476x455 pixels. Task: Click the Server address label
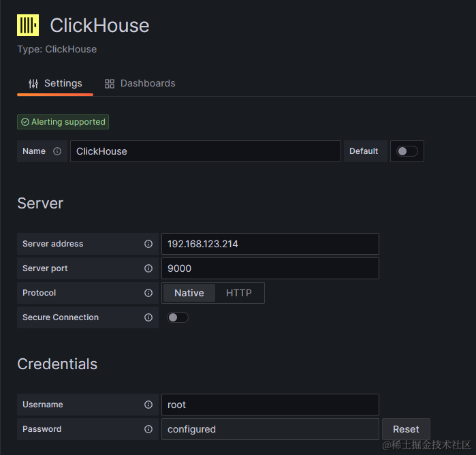pos(53,244)
